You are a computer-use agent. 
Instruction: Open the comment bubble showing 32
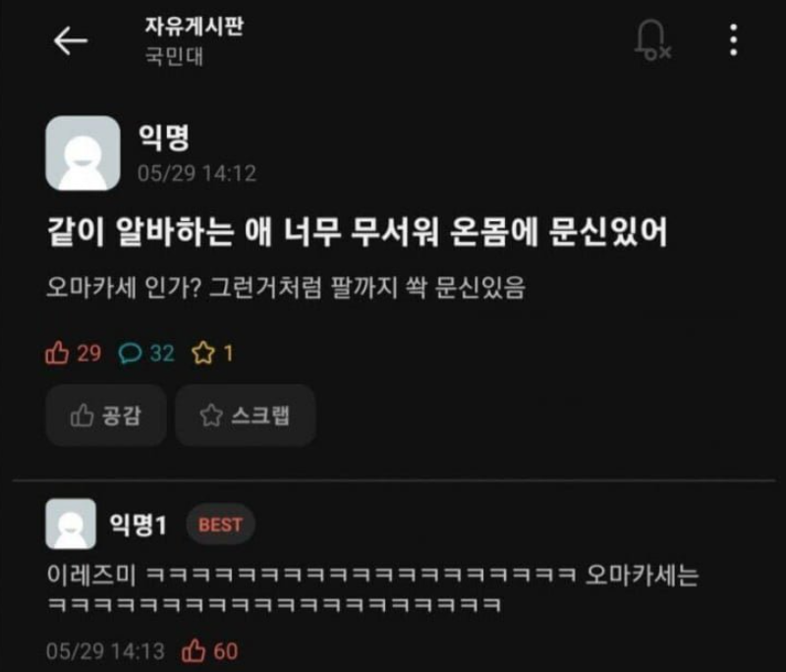point(146,354)
